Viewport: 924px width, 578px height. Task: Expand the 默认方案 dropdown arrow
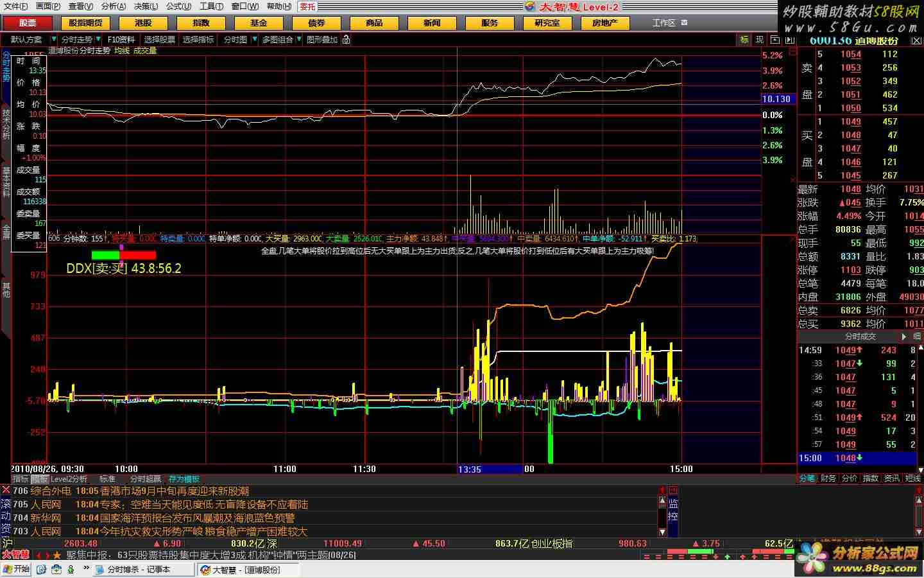(53, 40)
